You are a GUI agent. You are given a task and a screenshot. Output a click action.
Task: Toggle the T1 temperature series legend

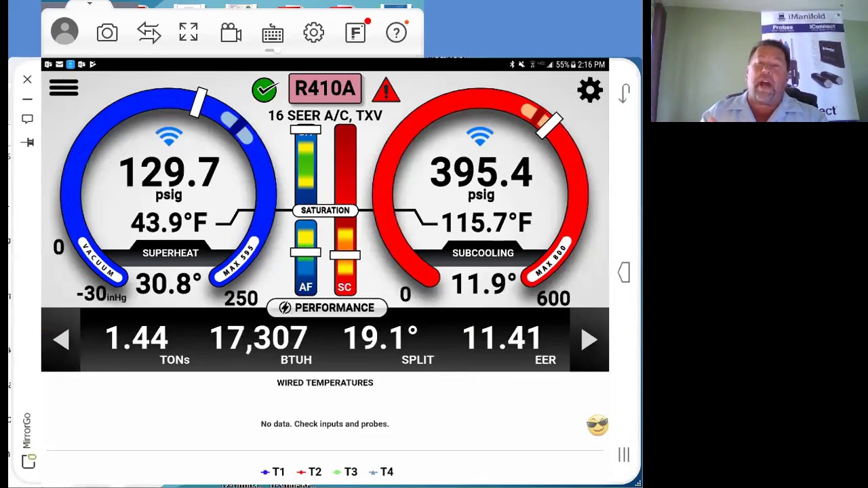coord(273,472)
